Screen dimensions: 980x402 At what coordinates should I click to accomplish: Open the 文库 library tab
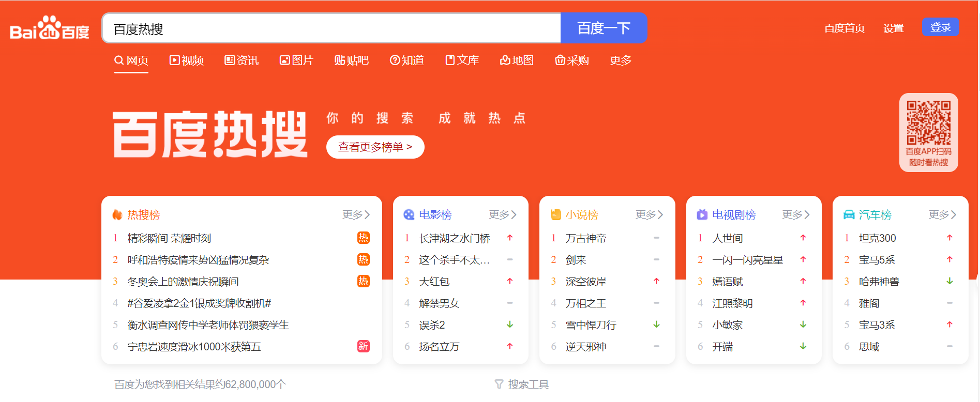pos(462,60)
